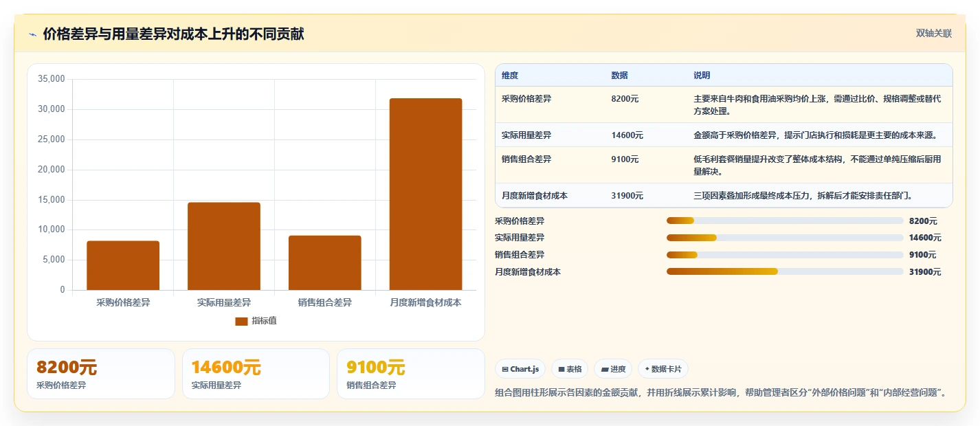The height and width of the screenshot is (426, 980).
Task: Select the 数据卡片 tag chip
Action: [x=663, y=369]
